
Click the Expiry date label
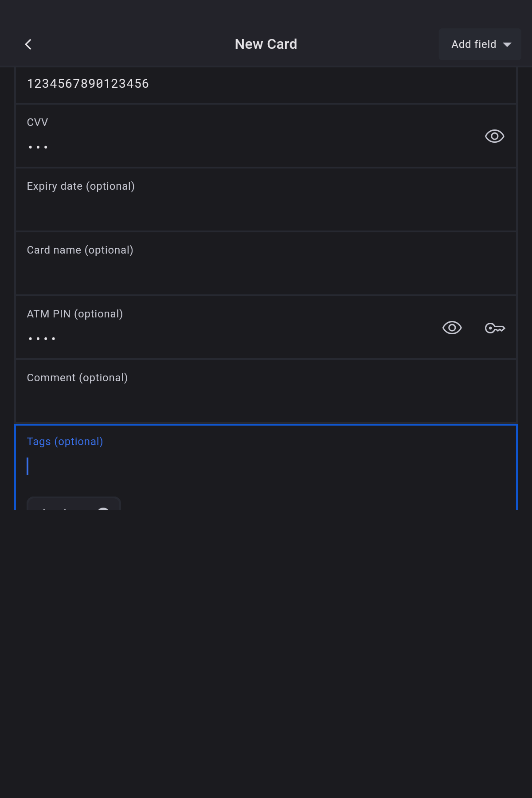pyautogui.click(x=81, y=186)
